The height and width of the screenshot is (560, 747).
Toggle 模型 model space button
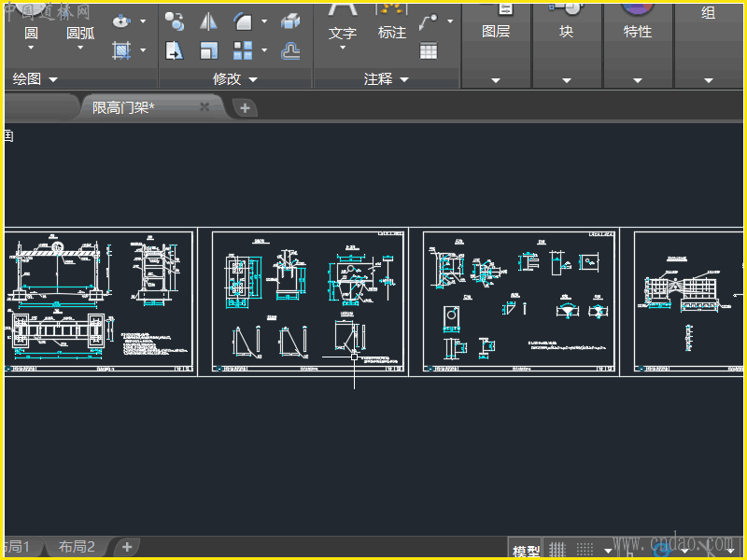[526, 551]
